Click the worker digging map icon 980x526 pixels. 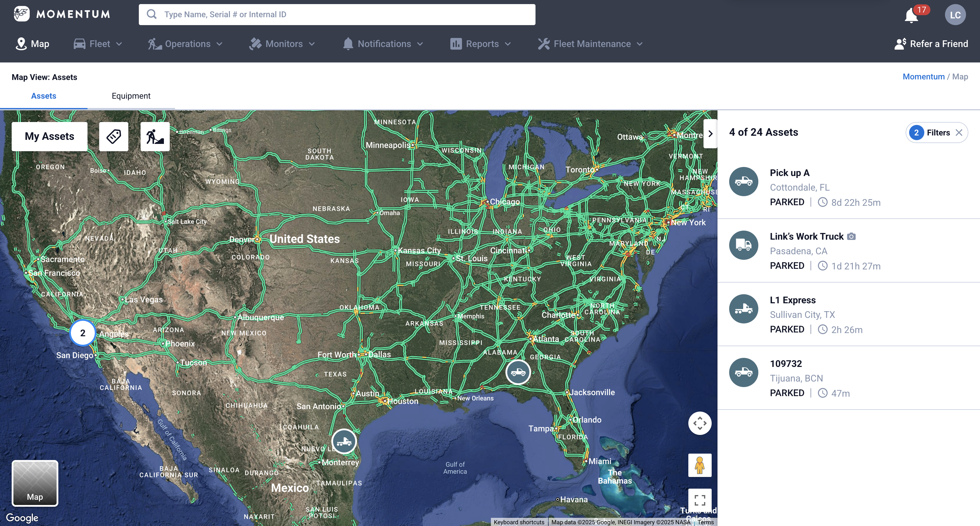point(155,136)
